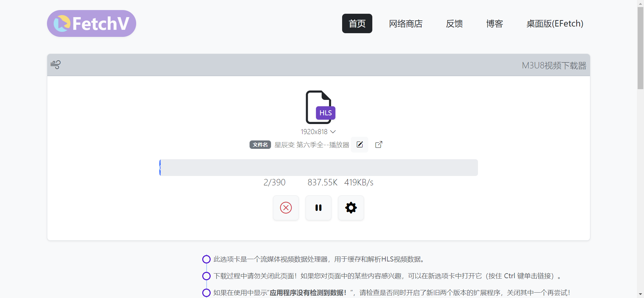Viewport: 644px width, 298px height.
Task: Click the download progress bar
Action: pos(318,168)
